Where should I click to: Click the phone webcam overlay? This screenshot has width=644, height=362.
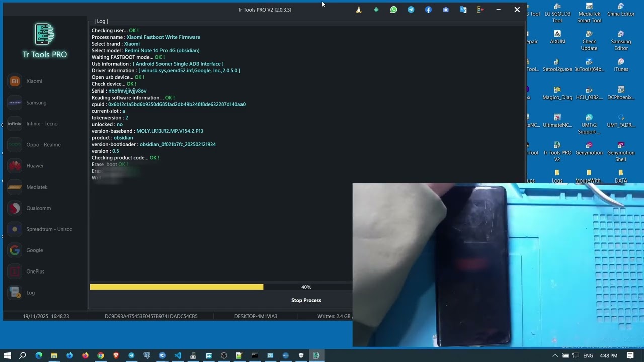pos(498,265)
